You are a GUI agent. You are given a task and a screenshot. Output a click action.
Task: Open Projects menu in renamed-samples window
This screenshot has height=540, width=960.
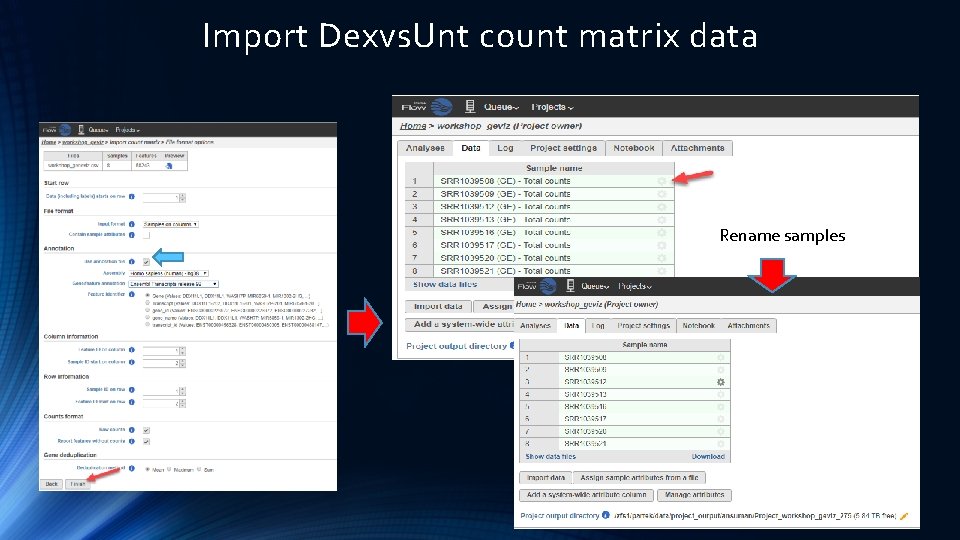tap(635, 286)
